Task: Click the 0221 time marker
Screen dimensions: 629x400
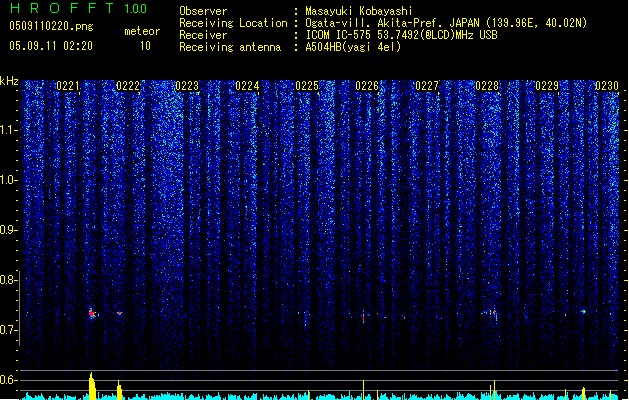Action: 68,86
